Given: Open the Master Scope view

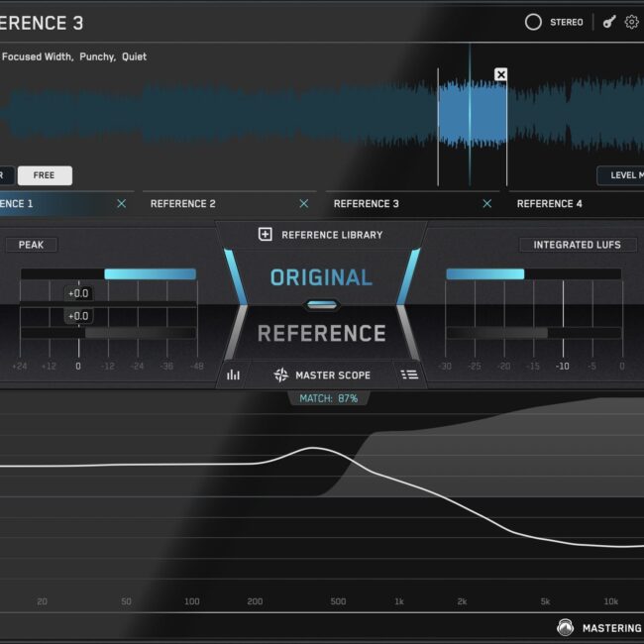Looking at the screenshot, I should click(321, 375).
